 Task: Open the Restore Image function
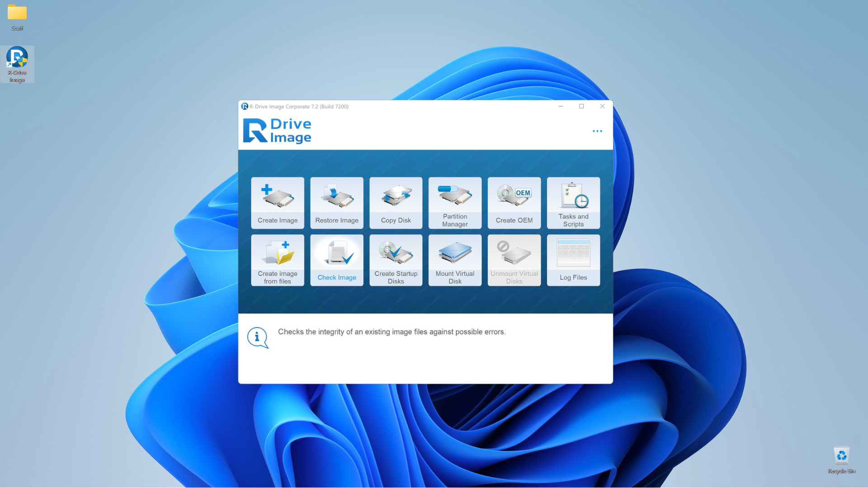(336, 203)
